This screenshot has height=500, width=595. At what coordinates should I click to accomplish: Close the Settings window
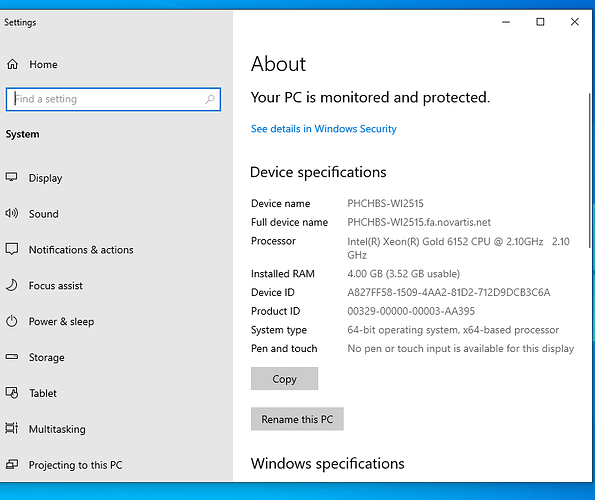(575, 22)
